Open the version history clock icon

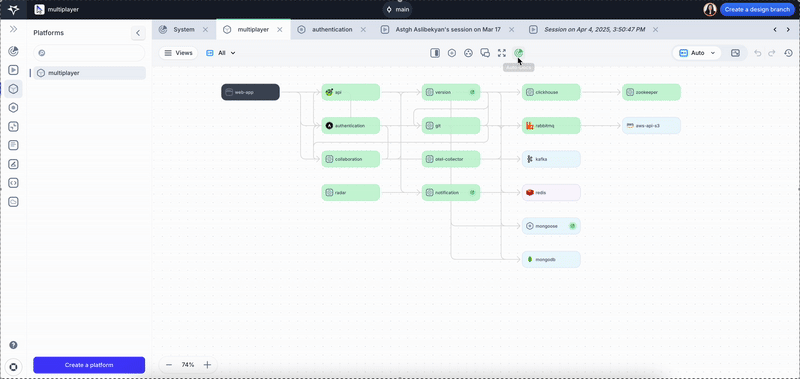[788, 53]
